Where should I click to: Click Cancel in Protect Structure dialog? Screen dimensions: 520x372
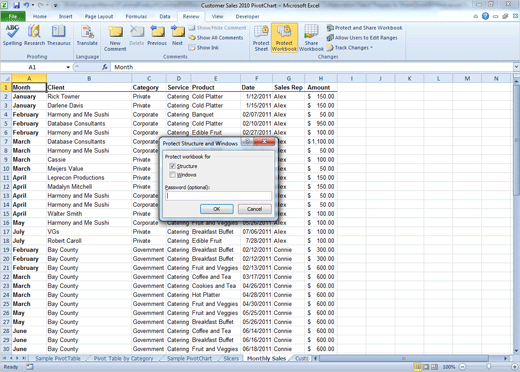tap(255, 209)
